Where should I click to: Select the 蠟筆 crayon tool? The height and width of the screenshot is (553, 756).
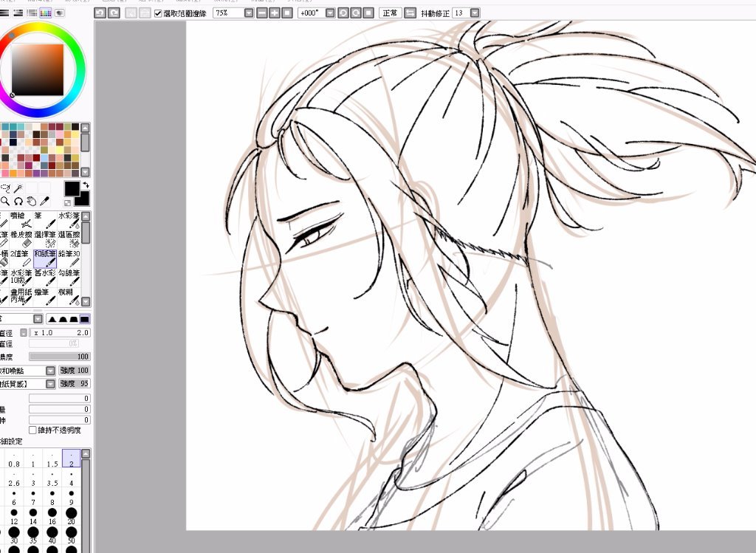[45, 297]
